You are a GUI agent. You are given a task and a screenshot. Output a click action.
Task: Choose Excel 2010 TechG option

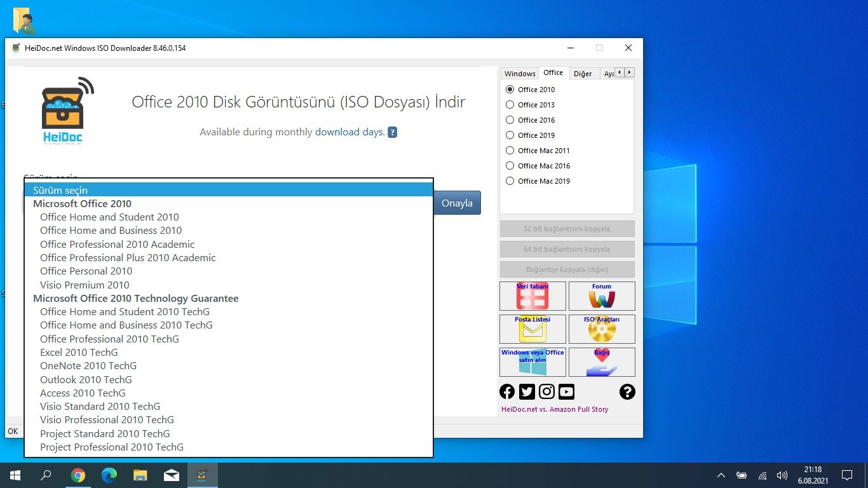(x=229, y=353)
